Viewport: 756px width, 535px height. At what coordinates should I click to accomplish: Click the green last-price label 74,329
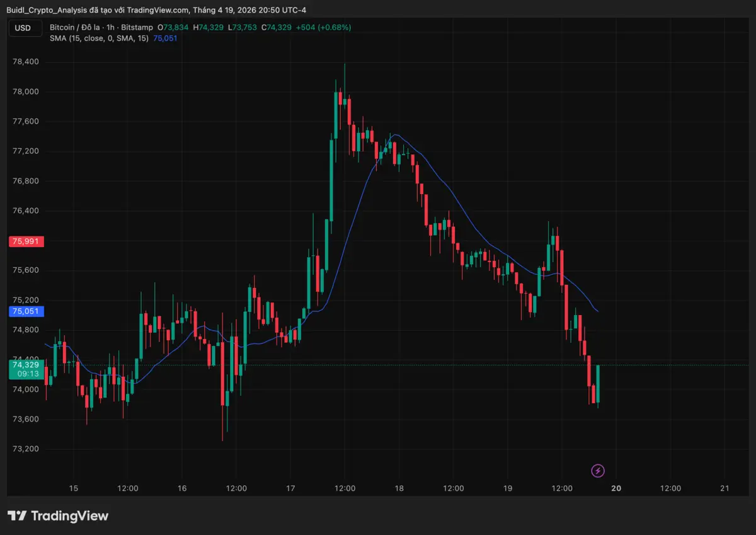(x=26, y=365)
